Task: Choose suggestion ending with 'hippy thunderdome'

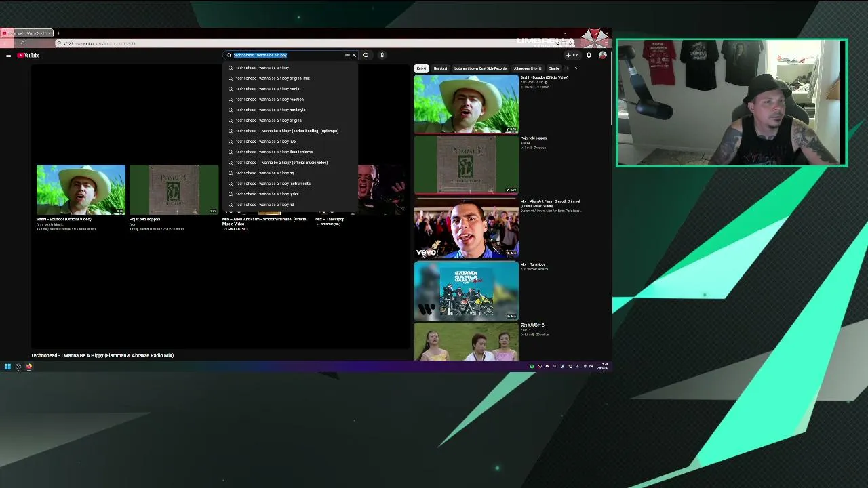Action: click(290, 152)
